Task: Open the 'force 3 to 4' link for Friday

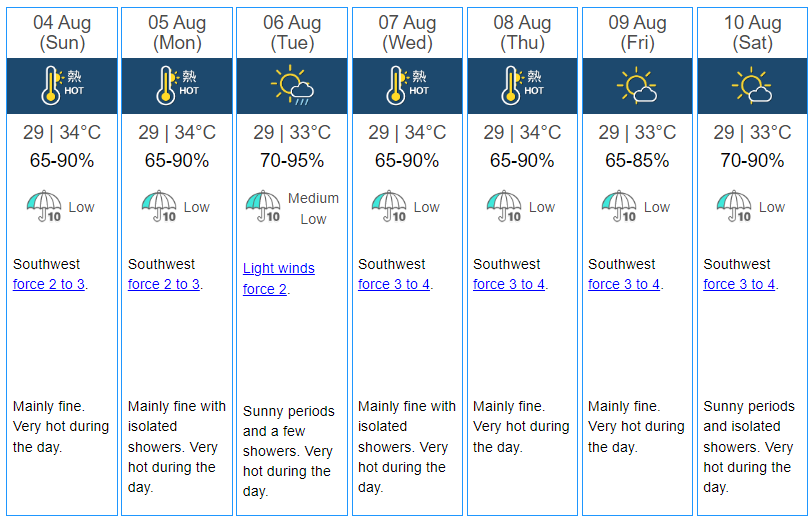Action: pyautogui.click(x=624, y=284)
